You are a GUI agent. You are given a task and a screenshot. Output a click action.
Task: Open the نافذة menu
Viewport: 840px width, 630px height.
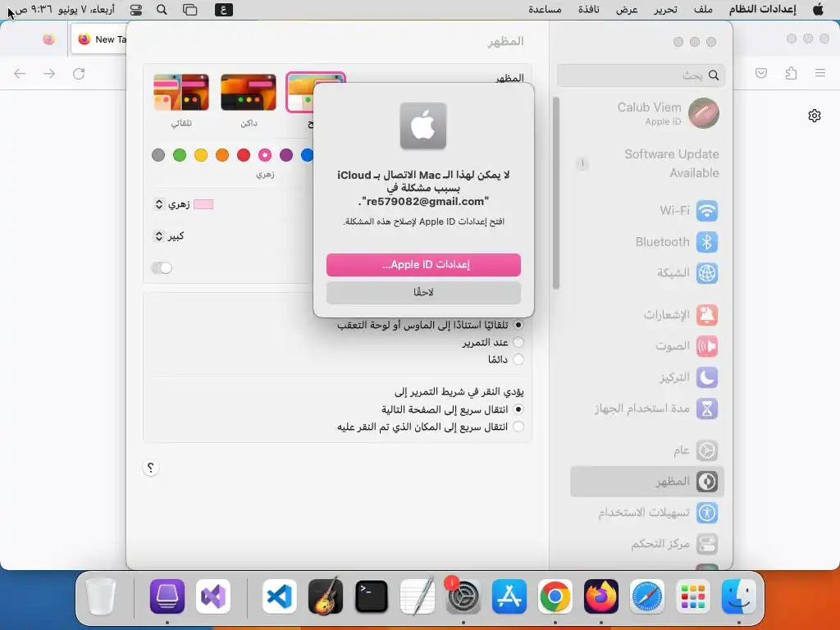coord(589,10)
